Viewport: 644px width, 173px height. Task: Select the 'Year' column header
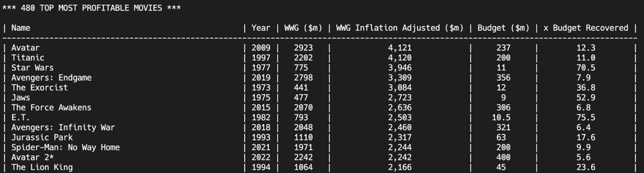261,28
